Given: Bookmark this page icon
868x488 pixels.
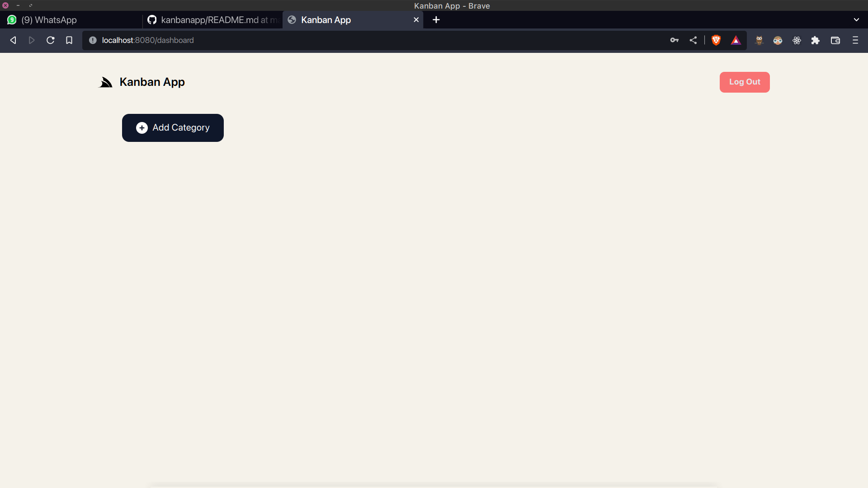Looking at the screenshot, I should (69, 40).
